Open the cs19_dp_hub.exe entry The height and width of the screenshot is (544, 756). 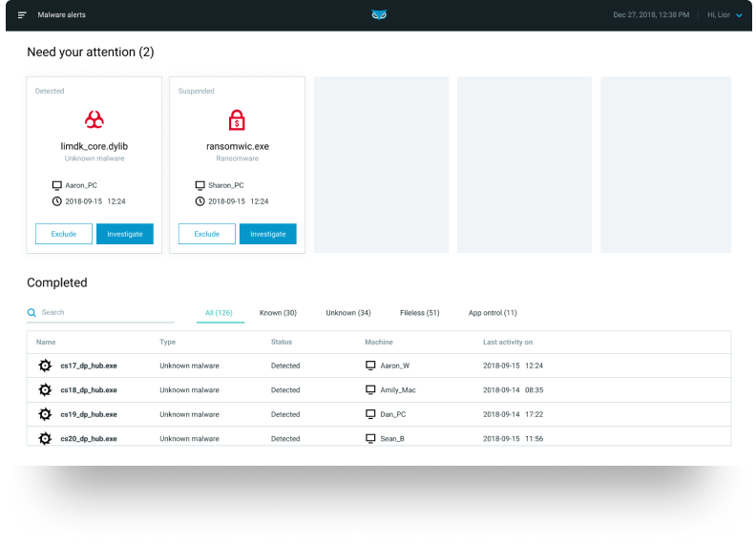pyautogui.click(x=89, y=414)
